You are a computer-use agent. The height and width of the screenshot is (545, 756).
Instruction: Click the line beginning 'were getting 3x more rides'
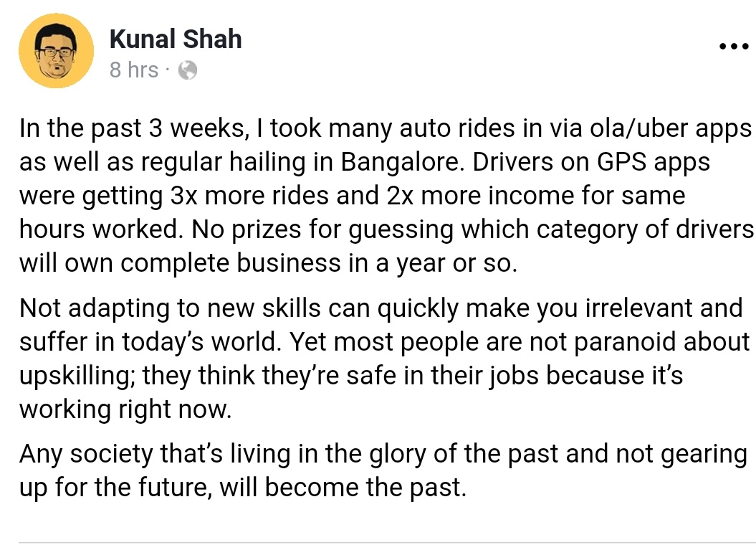tap(351, 195)
